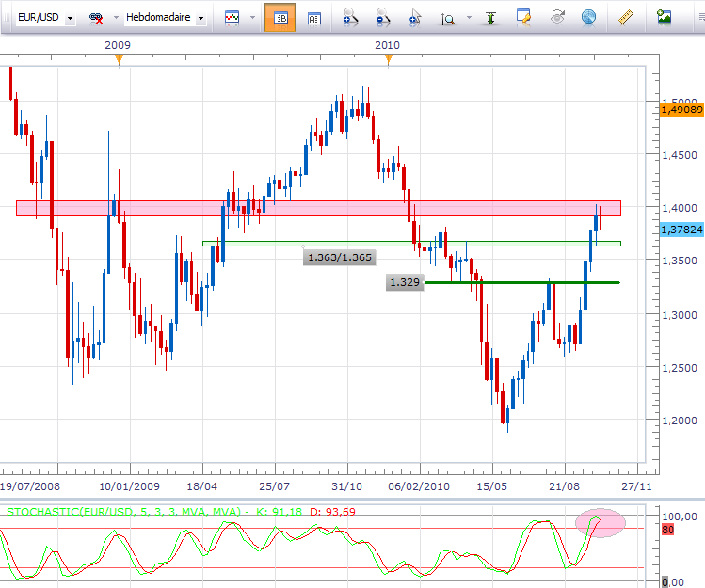
Task: Click the blue radar globe icon
Action: click(x=588, y=18)
